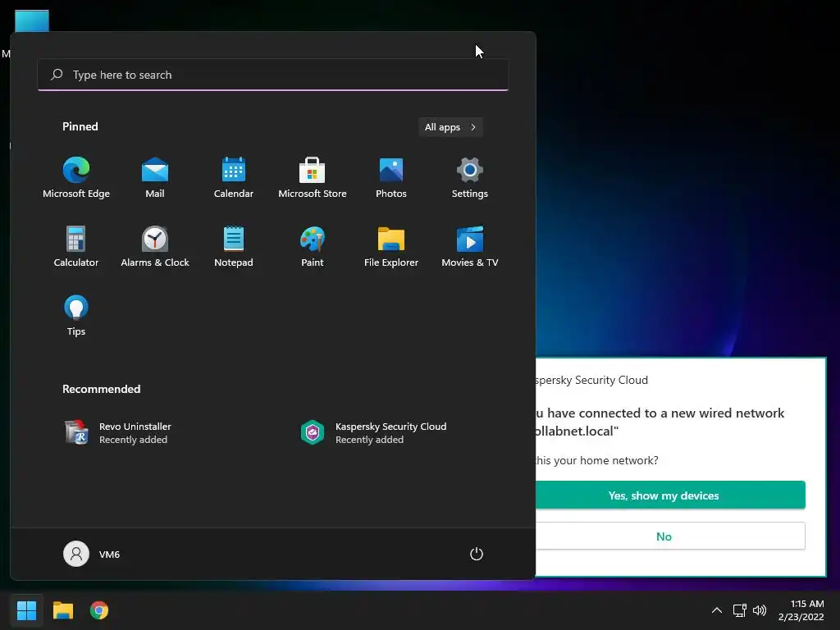Screen dimensions: 840x630
Task: Open recommended Revo Uninstaller
Action: click(x=118, y=433)
